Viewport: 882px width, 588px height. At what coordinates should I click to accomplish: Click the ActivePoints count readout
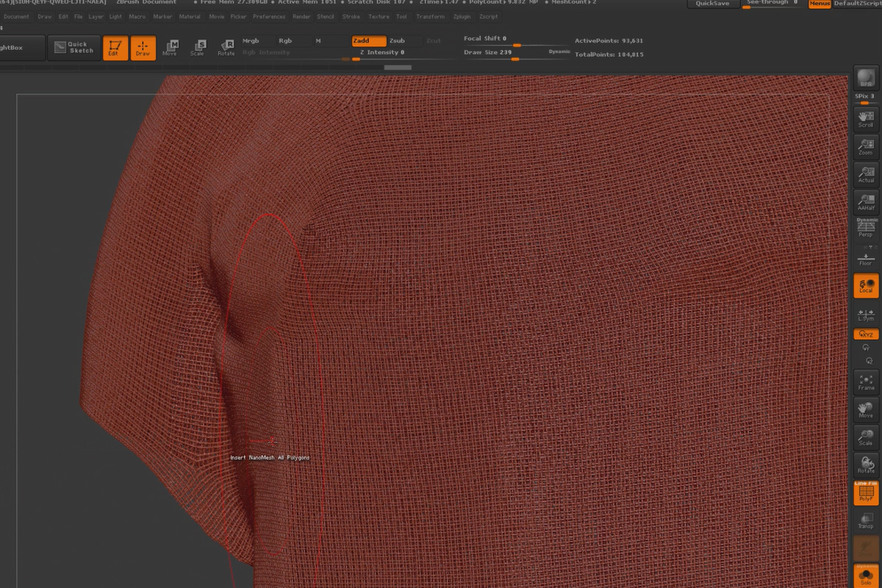pos(609,41)
